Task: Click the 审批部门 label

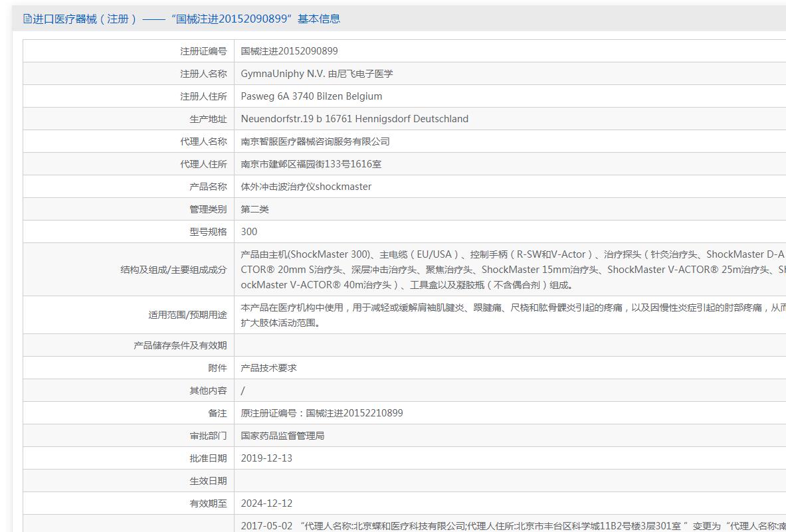Action: coord(208,436)
